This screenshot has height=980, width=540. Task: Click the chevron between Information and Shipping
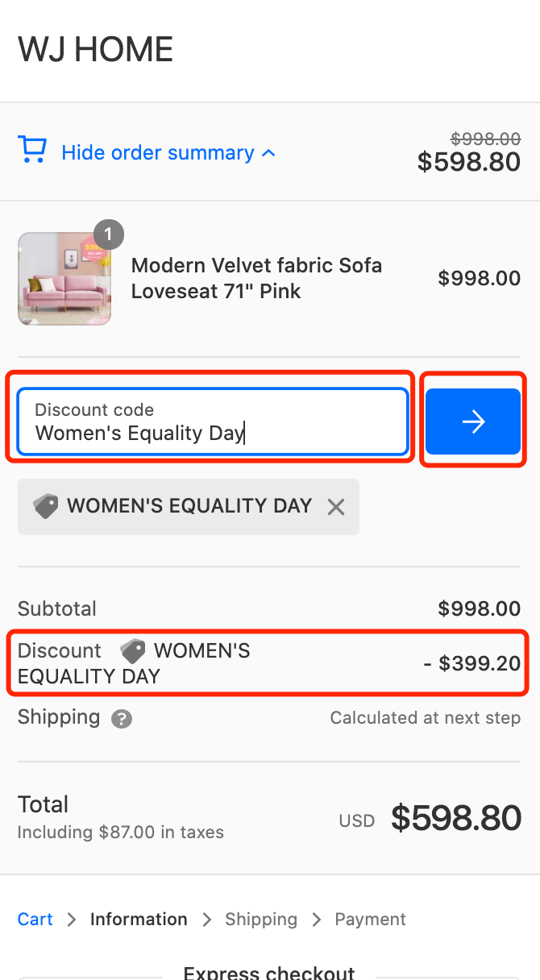click(x=206, y=920)
